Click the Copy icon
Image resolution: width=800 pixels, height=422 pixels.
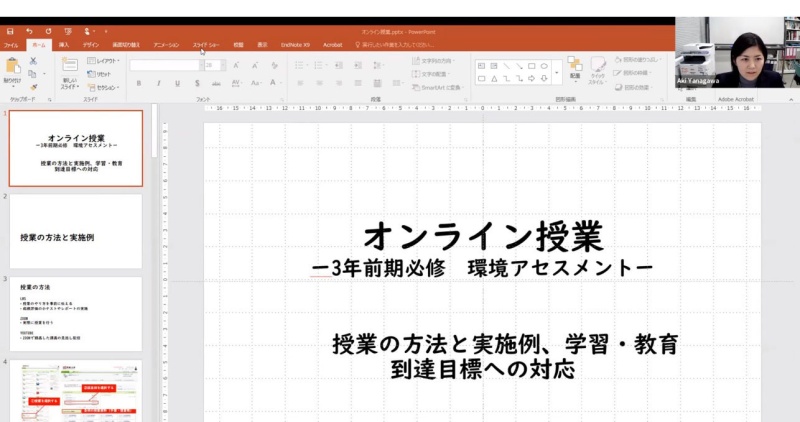click(32, 74)
